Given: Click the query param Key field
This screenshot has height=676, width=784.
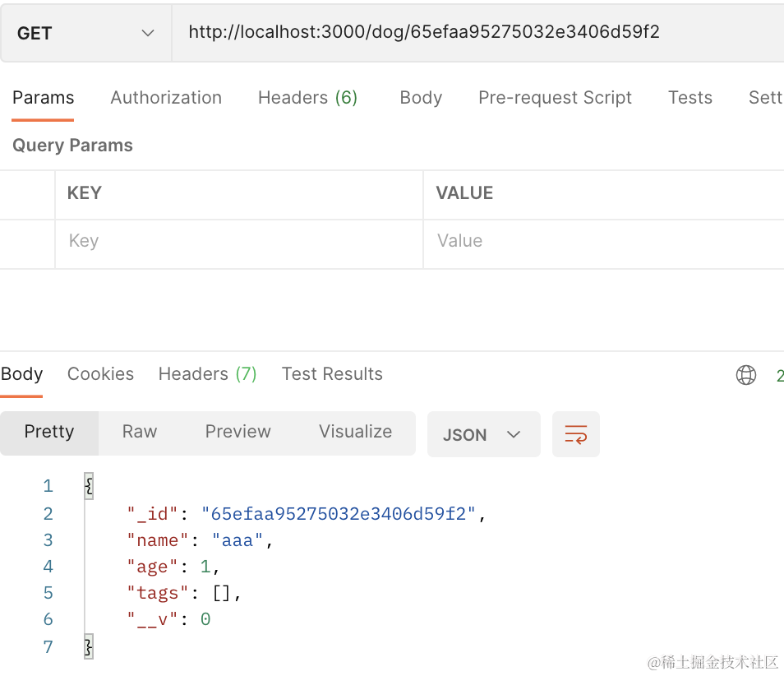Looking at the screenshot, I should tap(238, 241).
